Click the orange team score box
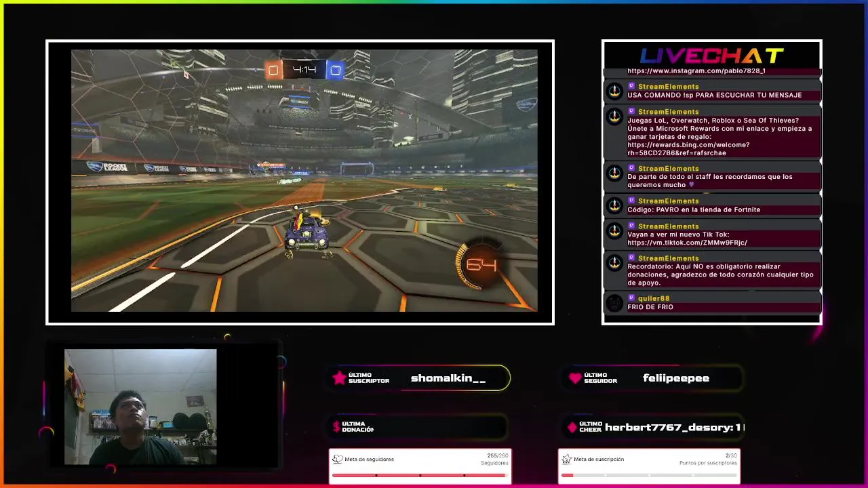This screenshot has width=868, height=488. [273, 70]
